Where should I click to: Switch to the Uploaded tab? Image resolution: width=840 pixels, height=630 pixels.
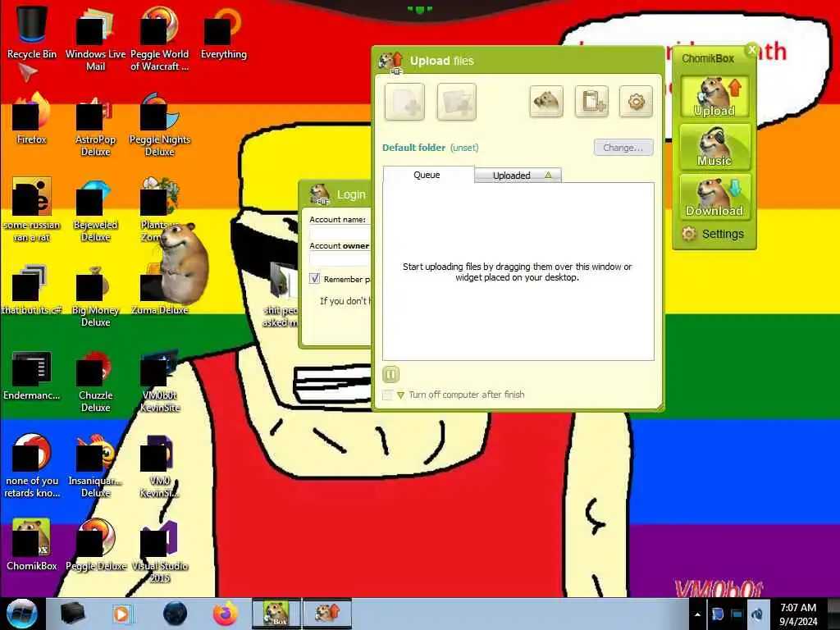coord(518,176)
